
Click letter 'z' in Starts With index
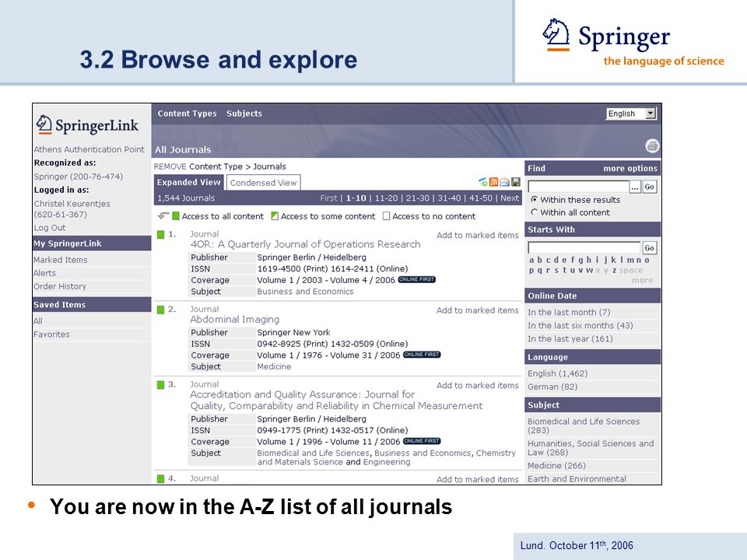pos(614,270)
